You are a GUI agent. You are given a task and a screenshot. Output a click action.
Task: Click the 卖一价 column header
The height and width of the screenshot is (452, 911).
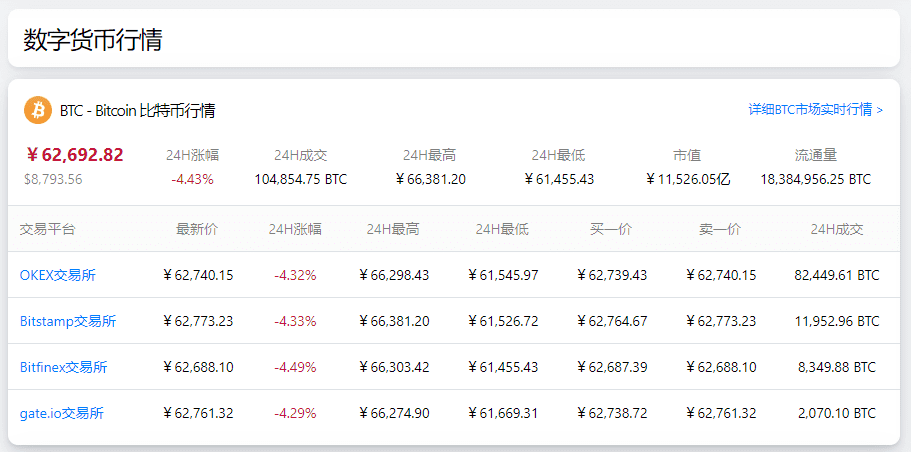coord(720,229)
